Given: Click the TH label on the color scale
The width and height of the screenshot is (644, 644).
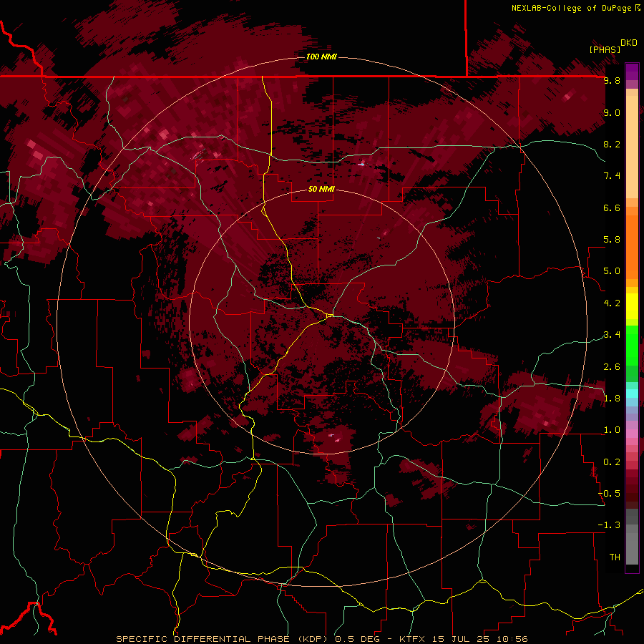Looking at the screenshot, I should pyautogui.click(x=615, y=557).
